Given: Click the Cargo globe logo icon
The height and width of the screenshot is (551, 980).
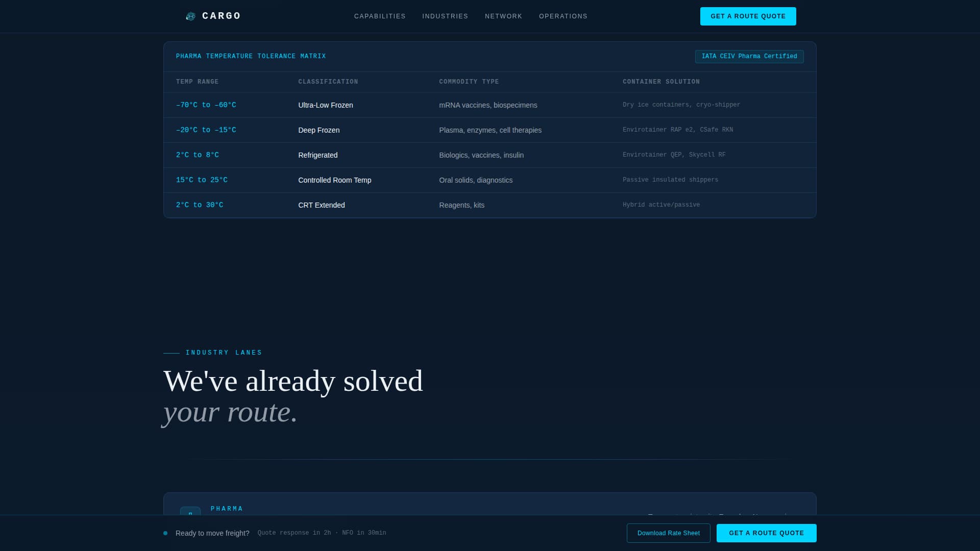Looking at the screenshot, I should tap(191, 16).
